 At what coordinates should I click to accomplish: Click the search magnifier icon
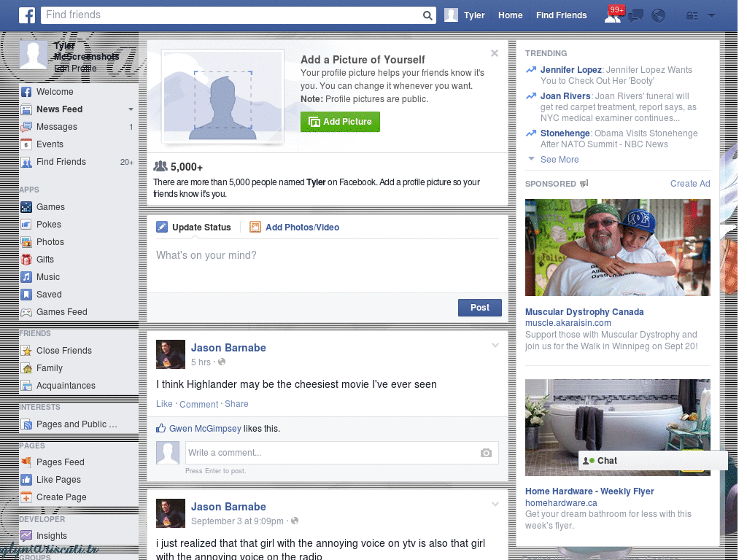[427, 15]
